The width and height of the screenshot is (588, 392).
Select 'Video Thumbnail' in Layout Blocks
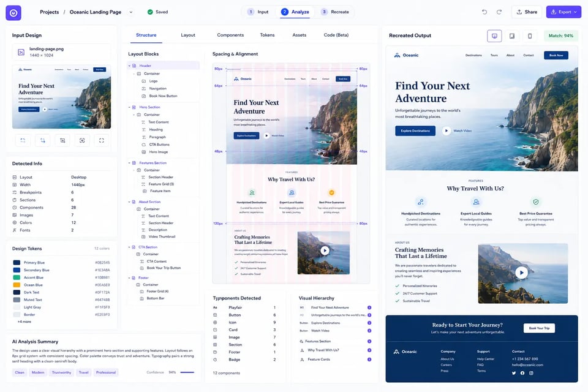pos(158,236)
